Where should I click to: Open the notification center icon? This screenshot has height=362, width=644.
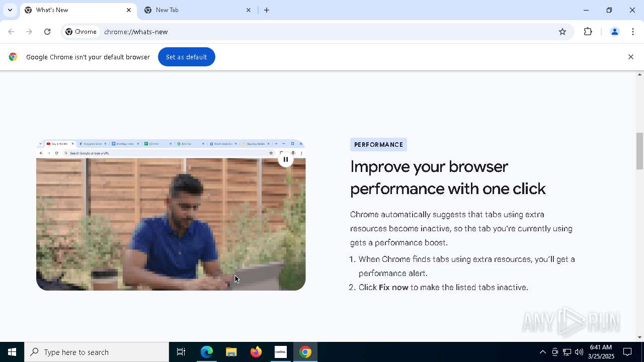coord(628,352)
